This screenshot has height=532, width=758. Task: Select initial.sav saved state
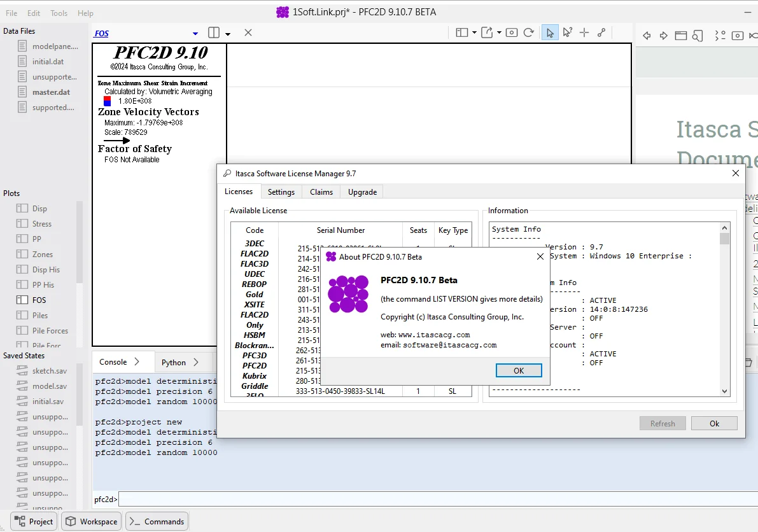pos(48,401)
